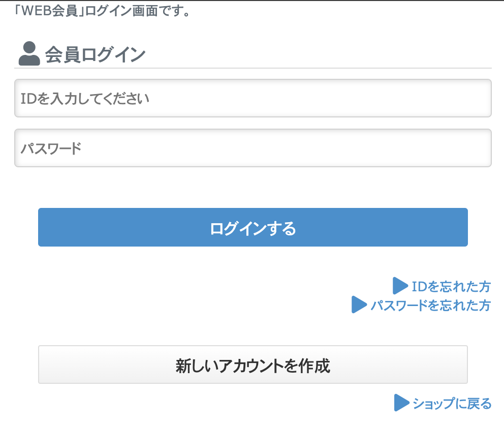The width and height of the screenshot is (504, 425).
Task: Click the member silhouette icon
Action: pyautogui.click(x=29, y=54)
